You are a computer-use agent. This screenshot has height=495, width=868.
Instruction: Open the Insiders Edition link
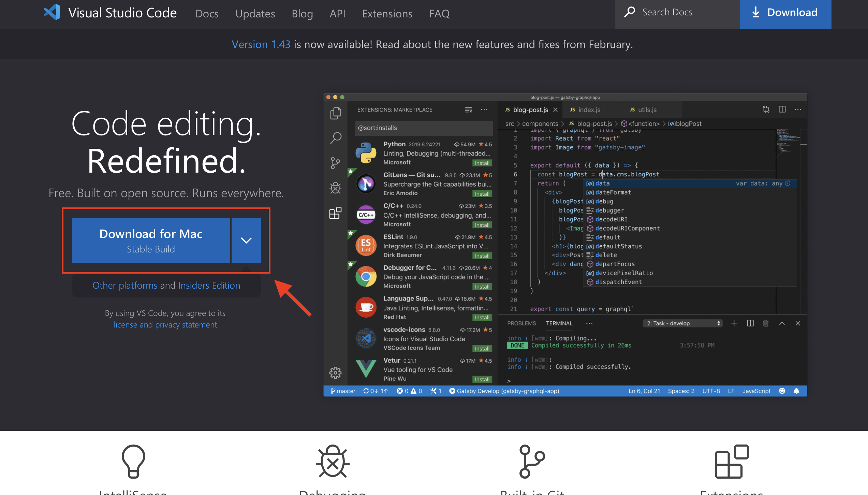point(209,285)
